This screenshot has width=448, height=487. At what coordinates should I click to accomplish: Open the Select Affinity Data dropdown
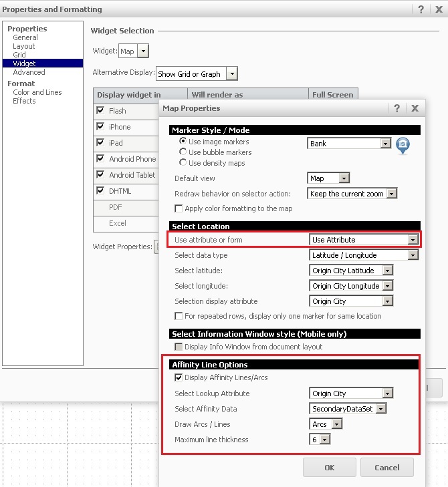(380, 409)
